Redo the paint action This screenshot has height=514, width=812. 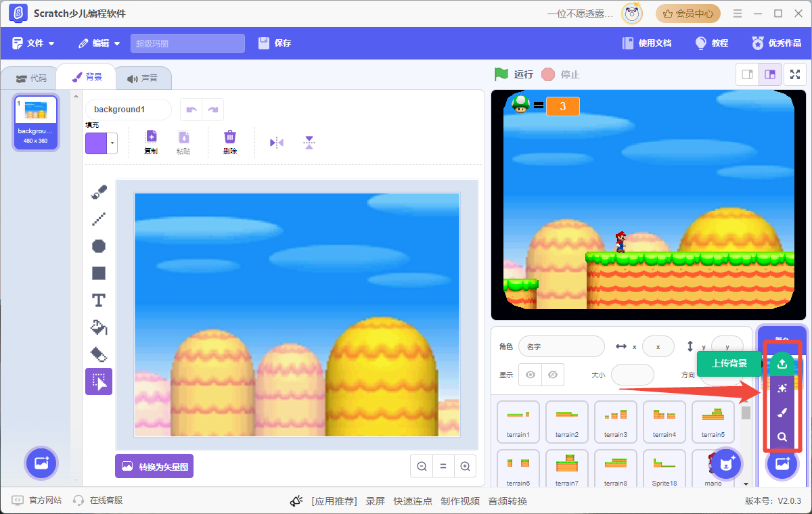click(x=213, y=110)
